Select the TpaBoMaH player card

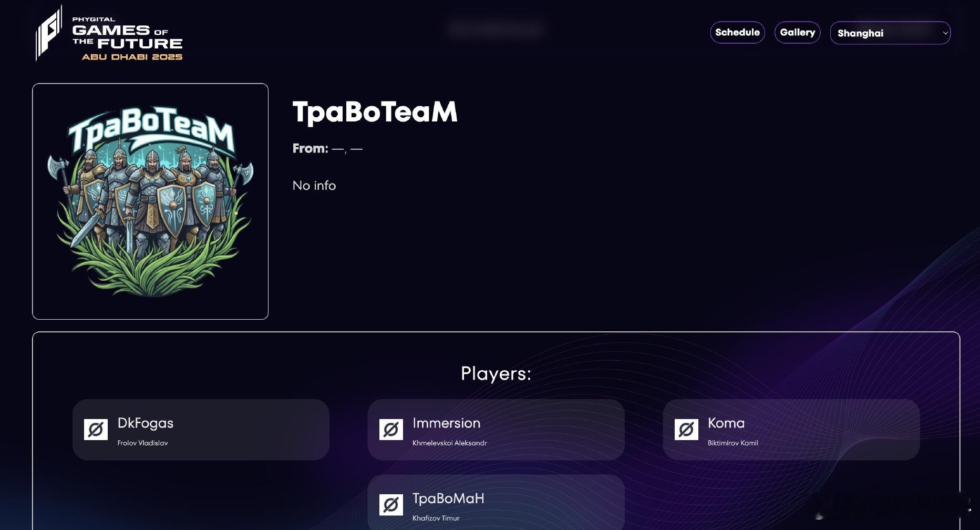pyautogui.click(x=496, y=503)
